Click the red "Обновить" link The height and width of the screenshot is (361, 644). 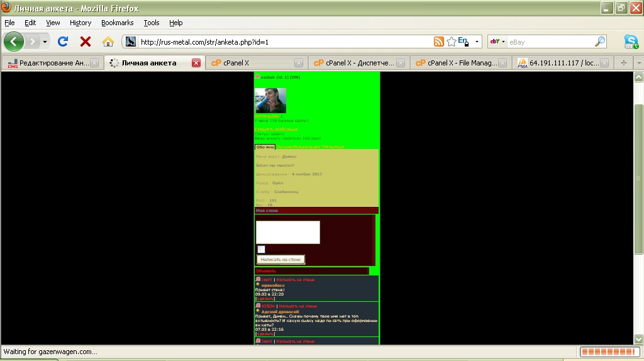pos(265,271)
